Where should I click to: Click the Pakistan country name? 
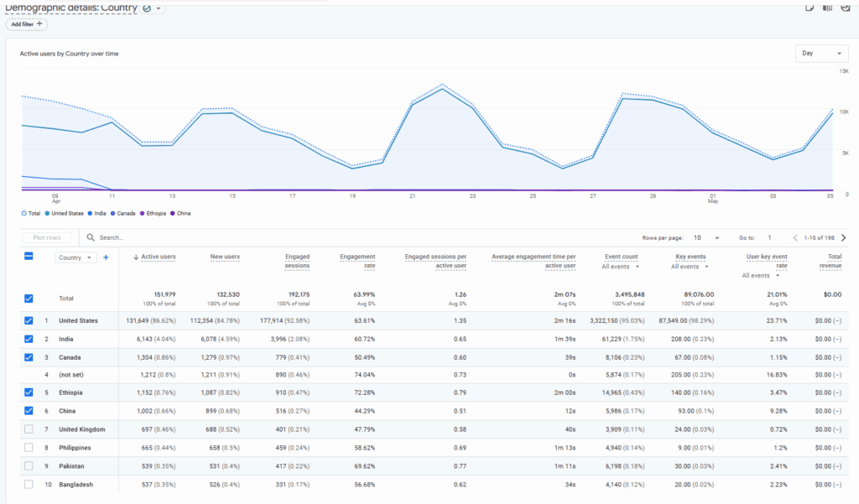point(72,466)
